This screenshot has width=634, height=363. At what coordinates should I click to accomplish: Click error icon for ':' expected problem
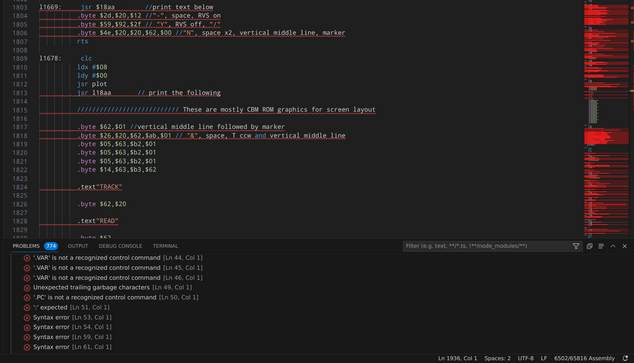pos(27,308)
